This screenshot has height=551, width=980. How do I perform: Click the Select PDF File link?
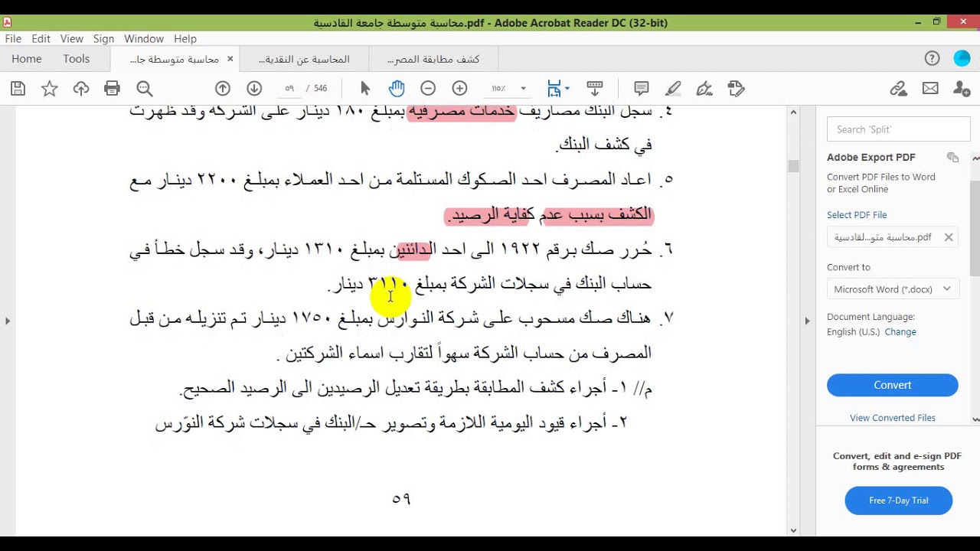pyautogui.click(x=857, y=215)
